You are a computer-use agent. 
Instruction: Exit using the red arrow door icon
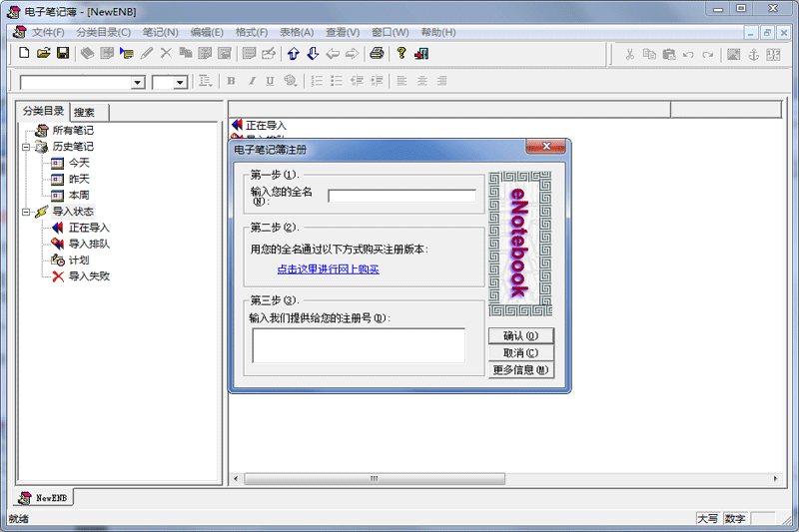click(421, 54)
